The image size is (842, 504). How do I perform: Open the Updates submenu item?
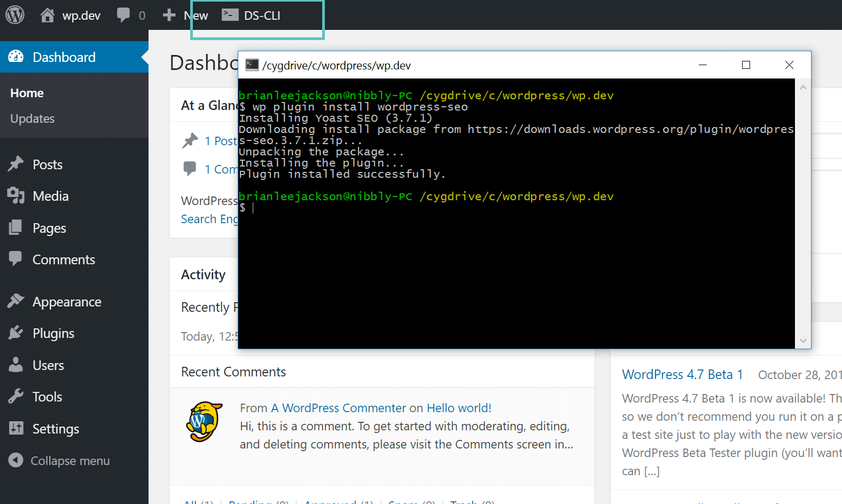pos(33,119)
